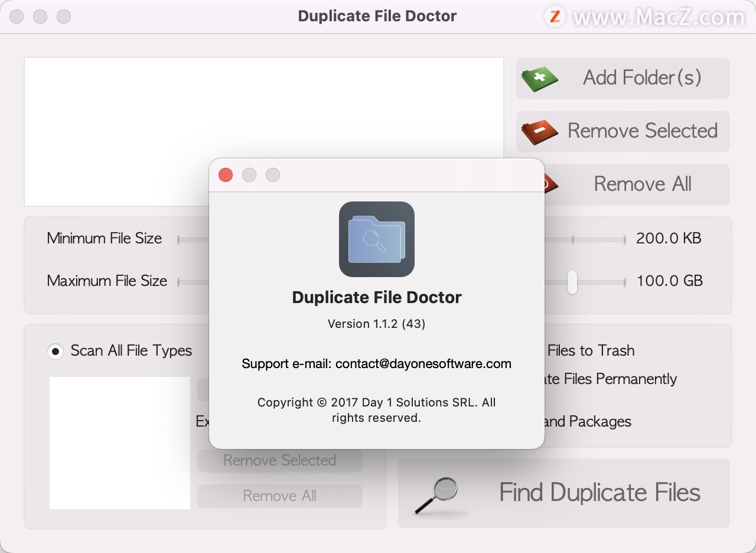Click the 200.0 KB minimum size value
The image size is (756, 553).
(669, 239)
